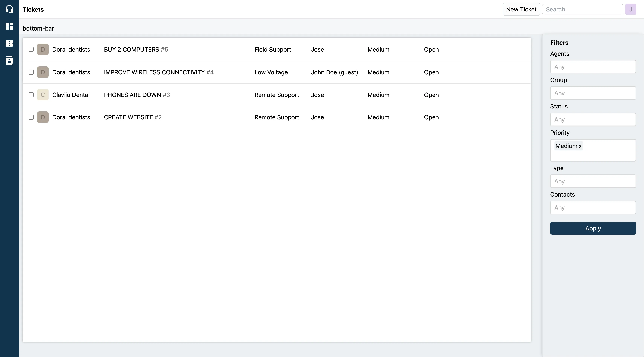This screenshot has width=644, height=357.
Task: Toggle checkbox for CREATE WEBSITE ticket
Action: (31, 117)
